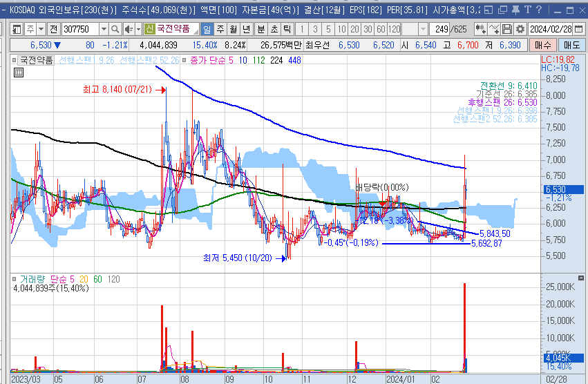The image size is (588, 384).
Task: Select the 월 monthly period button
Action: pyautogui.click(x=234, y=29)
